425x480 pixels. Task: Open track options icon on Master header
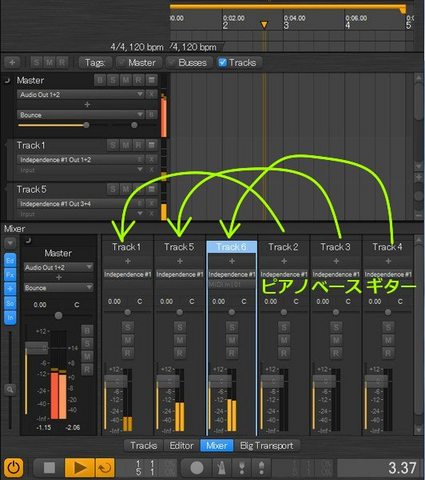151,80
